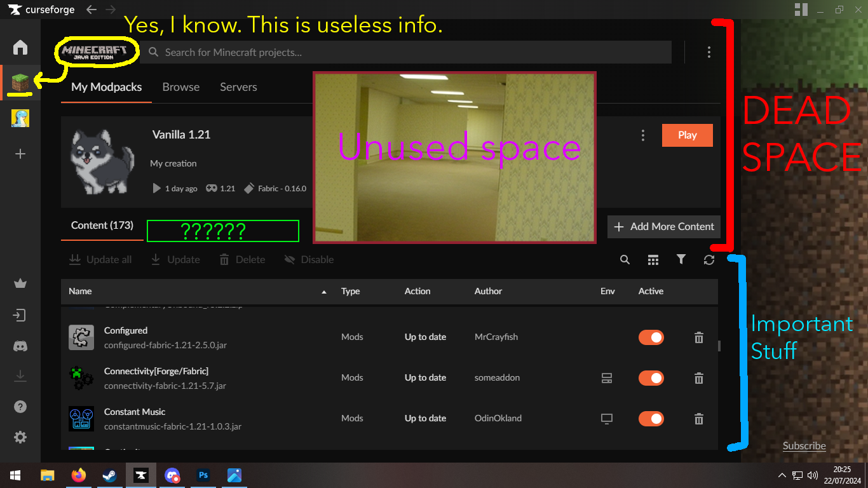Click the Add More Content button
The image size is (868, 488).
point(664,227)
